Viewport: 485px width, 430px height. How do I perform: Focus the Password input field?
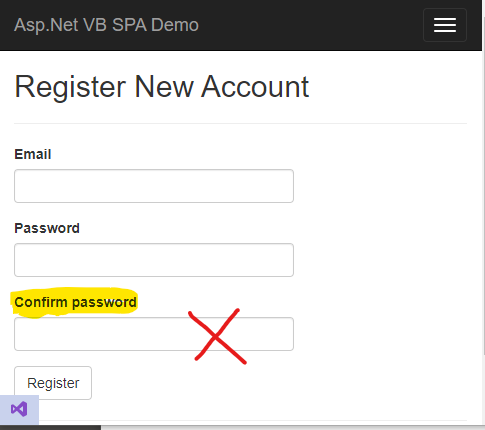154,260
